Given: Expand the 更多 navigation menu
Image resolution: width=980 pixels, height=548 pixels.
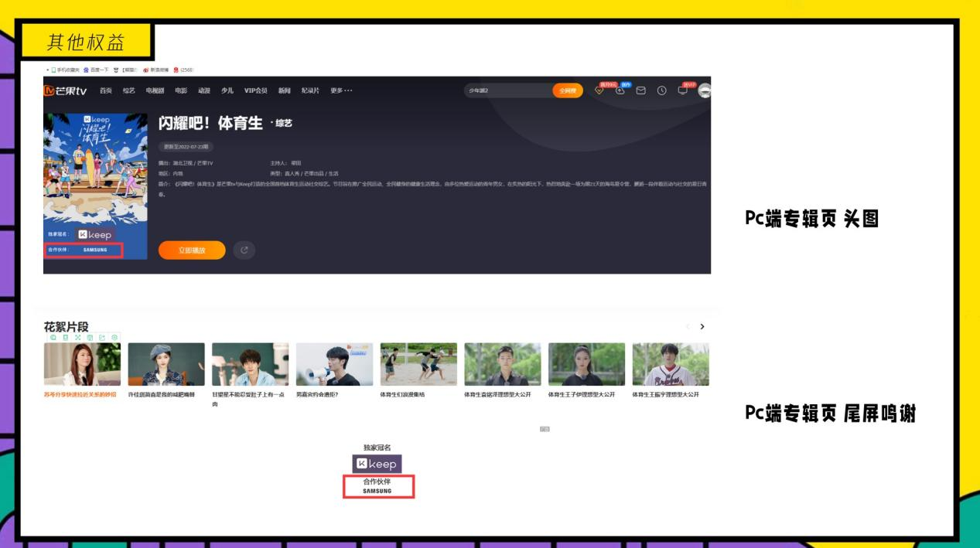Looking at the screenshot, I should 341,90.
